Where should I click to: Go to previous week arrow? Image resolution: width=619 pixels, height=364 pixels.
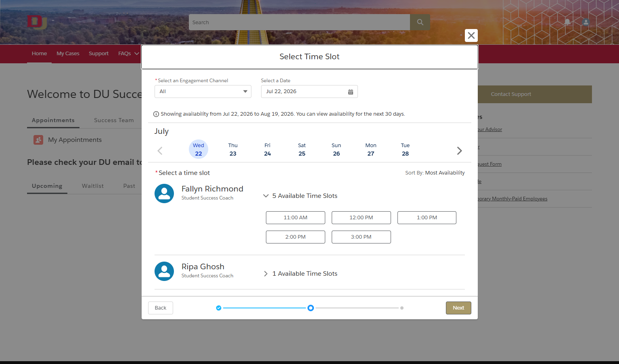[x=160, y=151]
